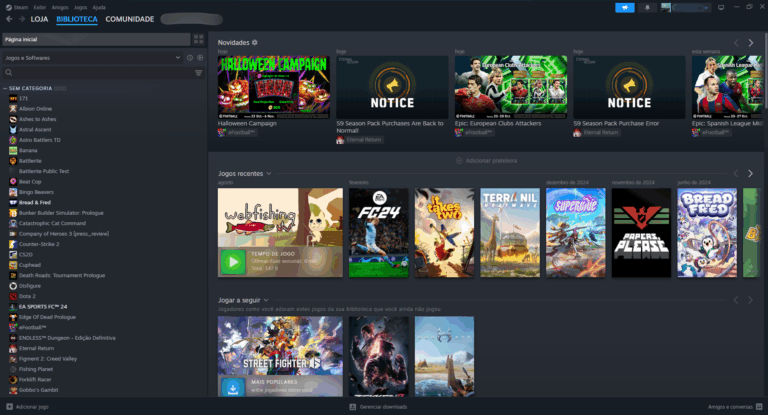Switch library to grid view icon
768x415 pixels.
click(x=198, y=39)
